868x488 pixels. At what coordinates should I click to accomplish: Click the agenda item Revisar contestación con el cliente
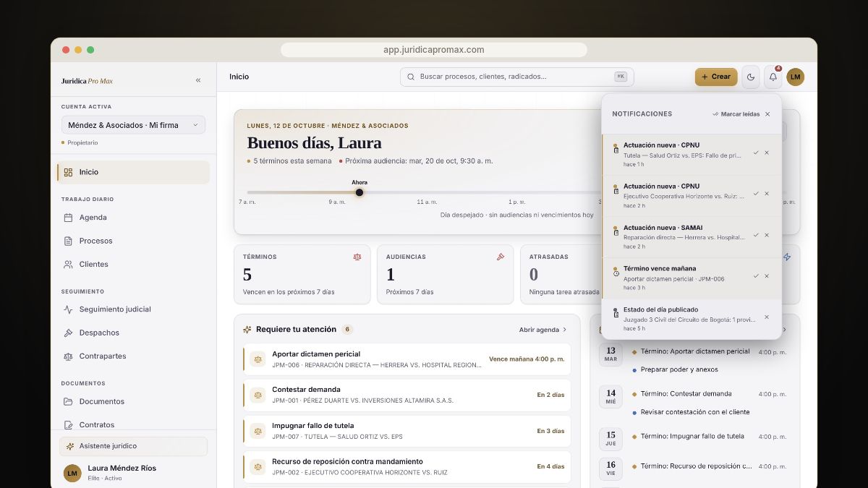coord(695,412)
